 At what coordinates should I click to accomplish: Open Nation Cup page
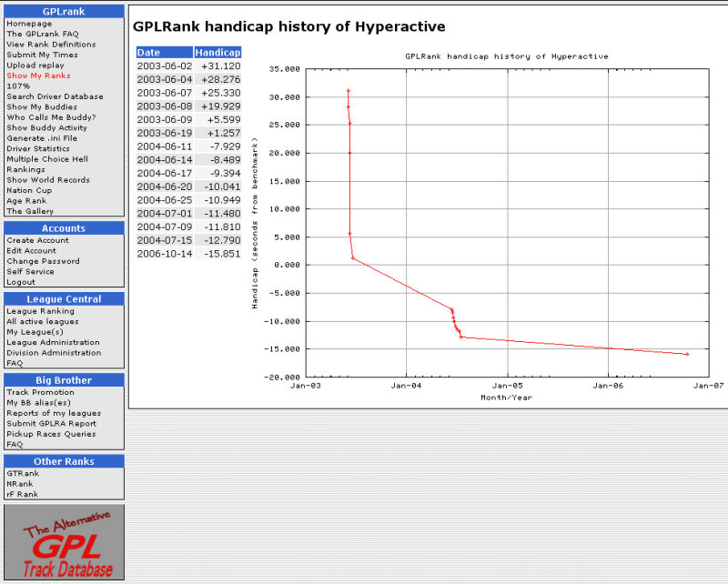(x=29, y=190)
